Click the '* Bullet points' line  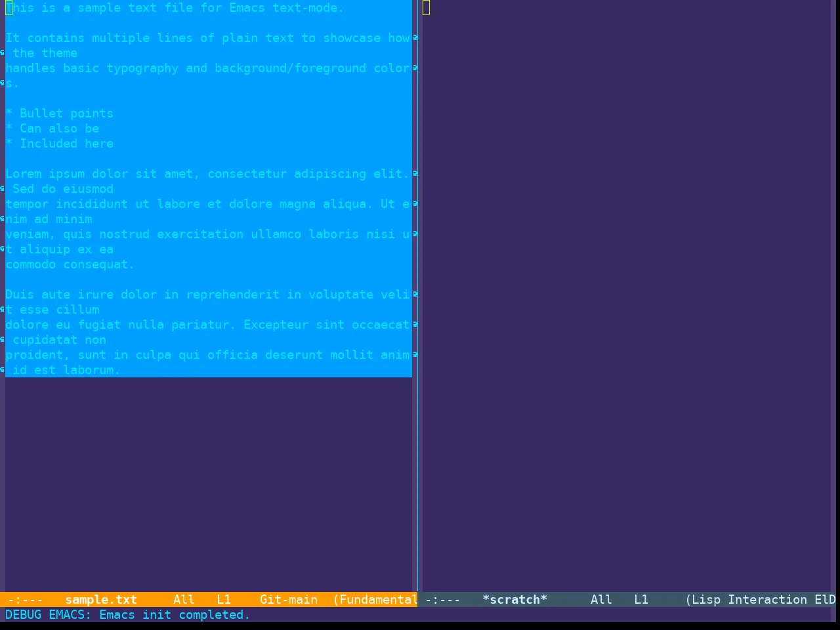click(x=59, y=114)
